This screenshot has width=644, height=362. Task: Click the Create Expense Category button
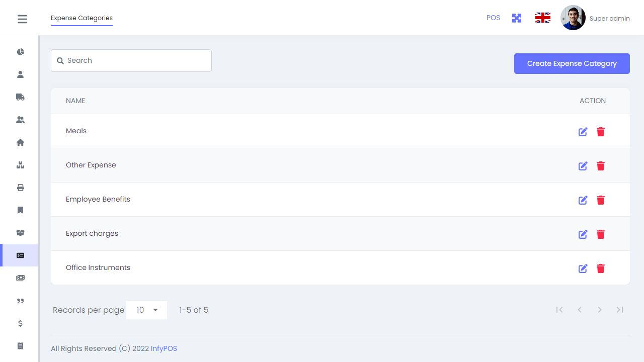[572, 63]
